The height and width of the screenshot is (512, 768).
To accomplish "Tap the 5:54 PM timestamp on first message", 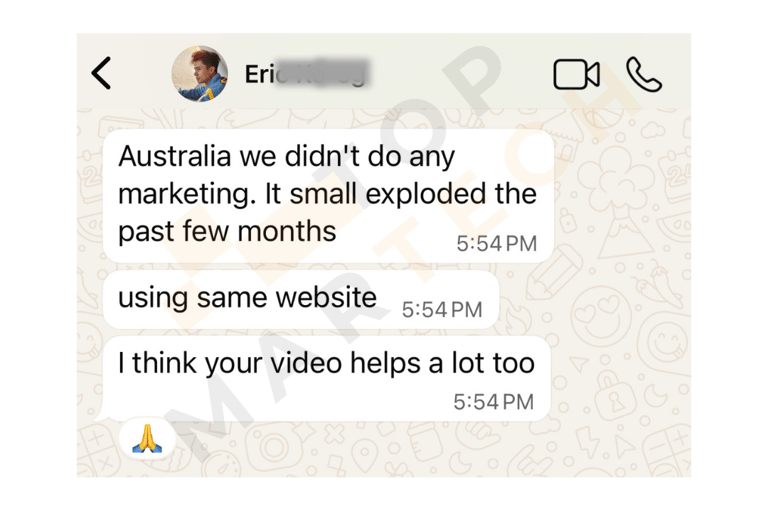I will (x=497, y=244).
